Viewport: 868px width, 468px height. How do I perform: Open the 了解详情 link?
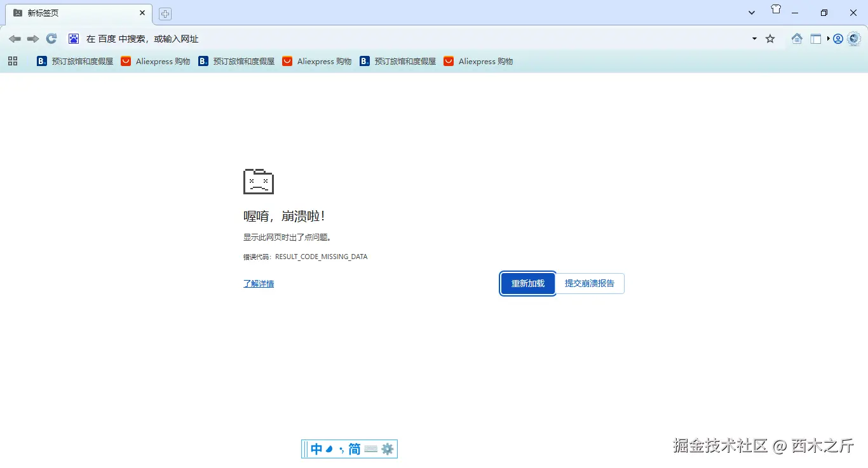[259, 283]
